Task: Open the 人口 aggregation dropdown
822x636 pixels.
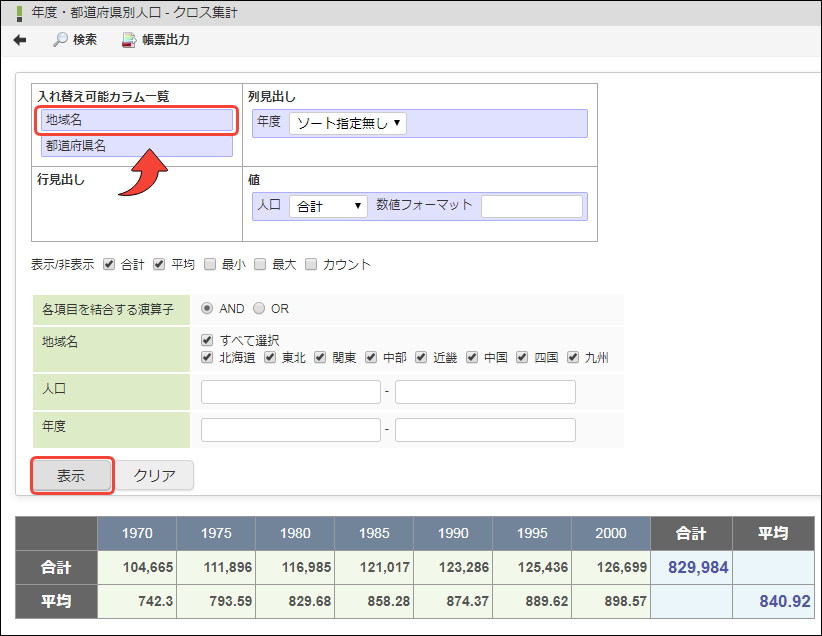Action: [x=328, y=206]
